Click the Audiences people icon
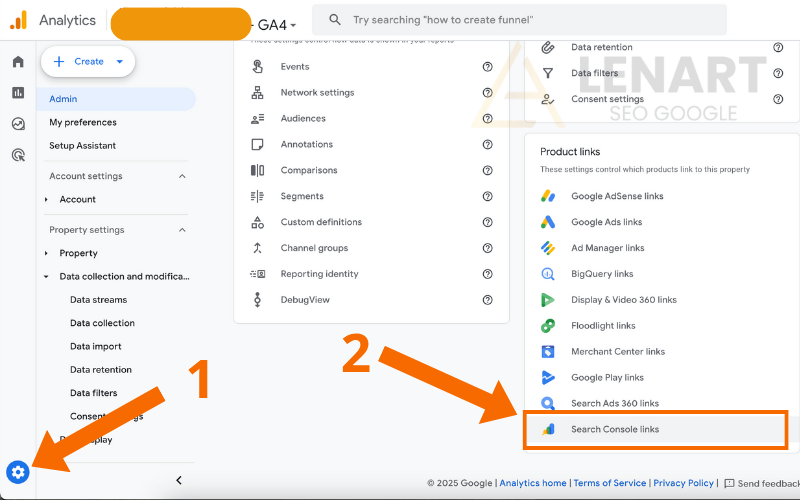Viewport: 800px width, 500px height. click(x=257, y=118)
